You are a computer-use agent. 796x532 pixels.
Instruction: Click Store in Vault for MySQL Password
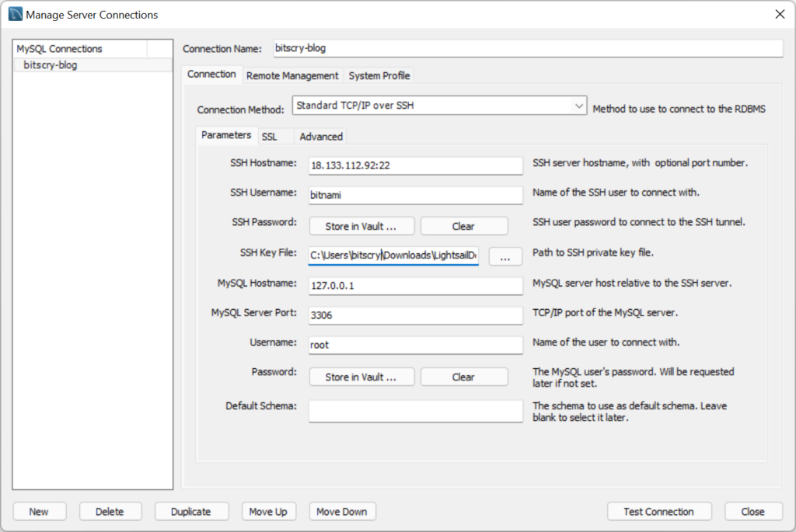click(x=361, y=377)
